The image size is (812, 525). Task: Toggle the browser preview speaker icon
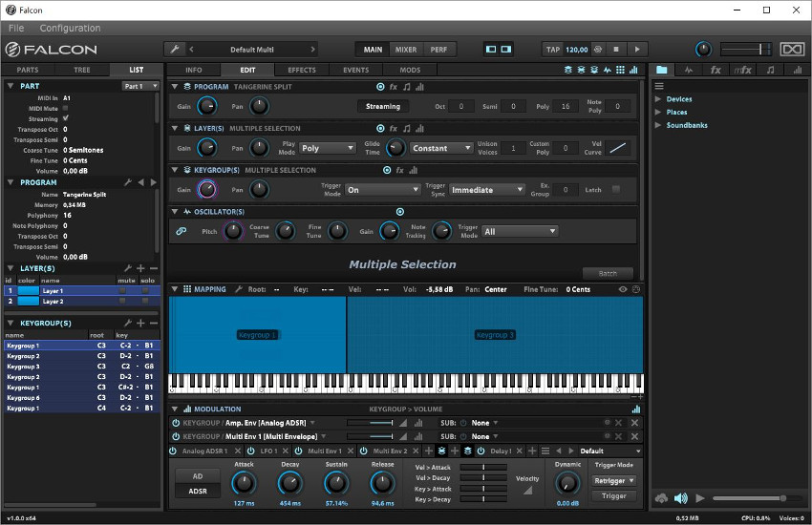680,498
